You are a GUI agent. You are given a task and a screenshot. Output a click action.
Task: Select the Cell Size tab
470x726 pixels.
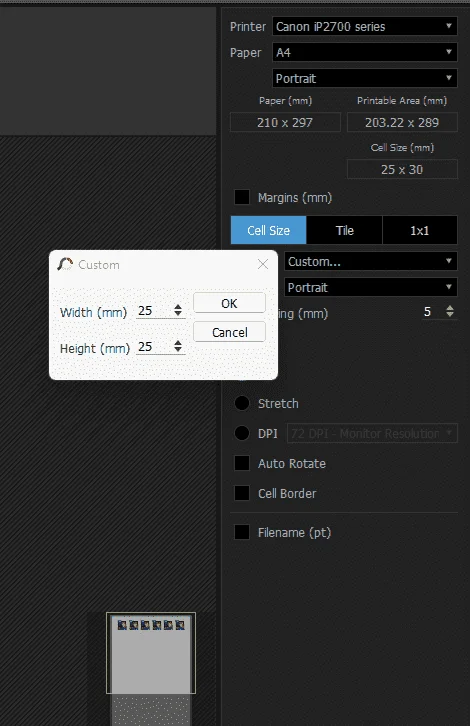[x=269, y=230]
